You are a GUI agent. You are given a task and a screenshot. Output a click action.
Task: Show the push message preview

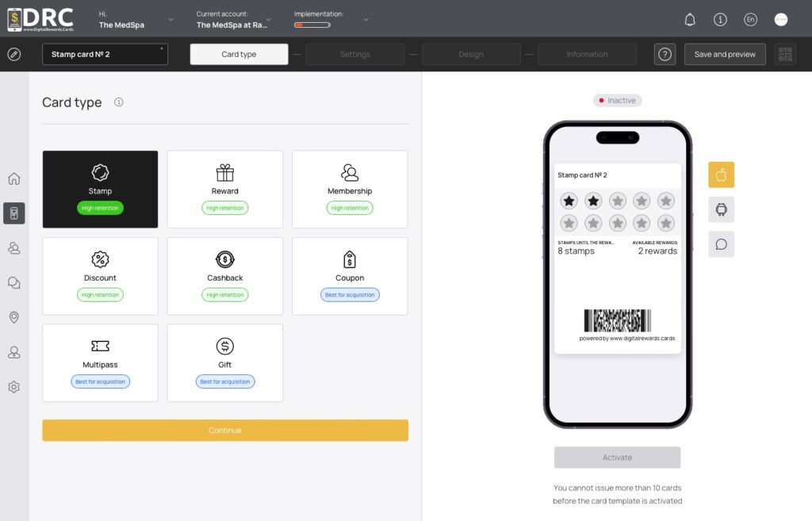click(722, 244)
